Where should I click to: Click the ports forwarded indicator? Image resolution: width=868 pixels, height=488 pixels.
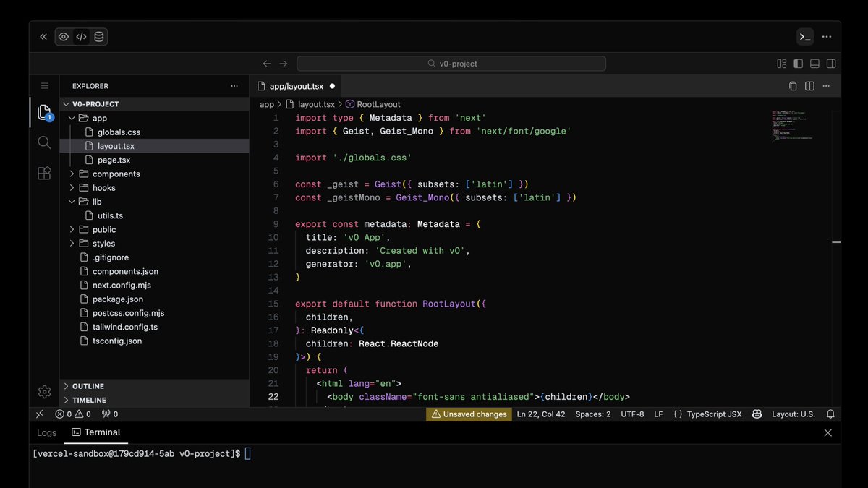pos(110,414)
